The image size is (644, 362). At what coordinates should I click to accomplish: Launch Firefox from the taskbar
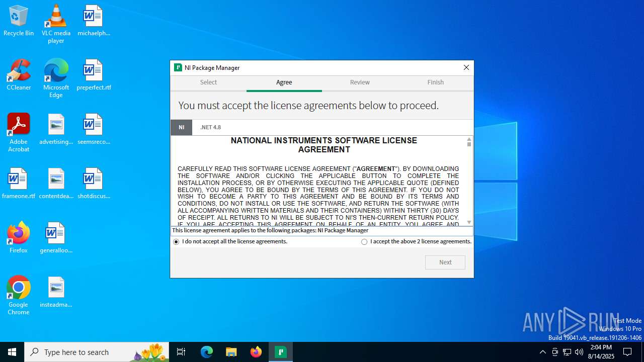tap(256, 352)
